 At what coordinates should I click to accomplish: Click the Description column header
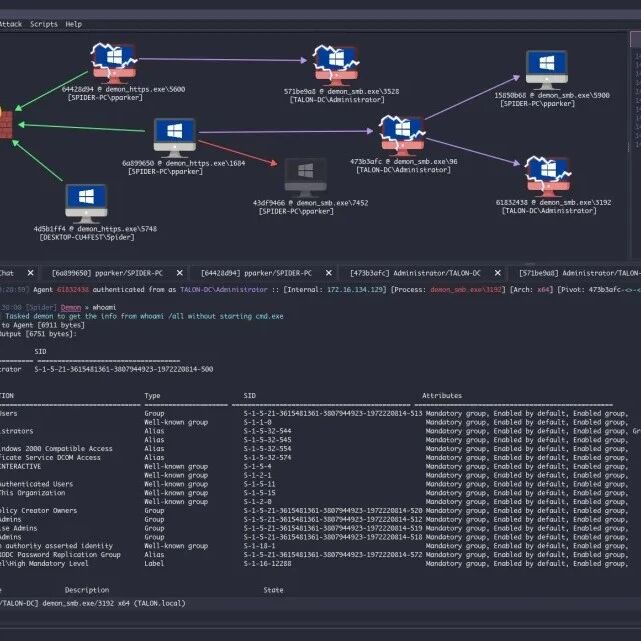(87, 590)
